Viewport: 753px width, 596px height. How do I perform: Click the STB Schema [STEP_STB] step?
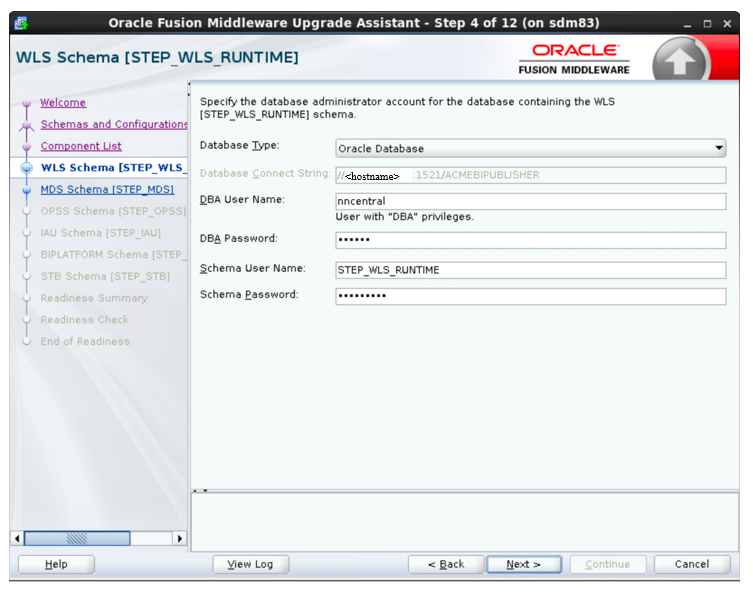tap(105, 277)
